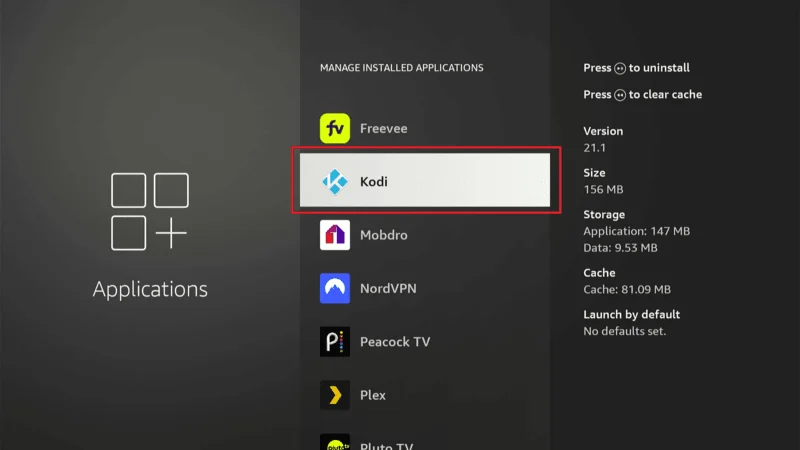The height and width of the screenshot is (450, 800).
Task: Click the size value 156 MB
Action: (603, 189)
